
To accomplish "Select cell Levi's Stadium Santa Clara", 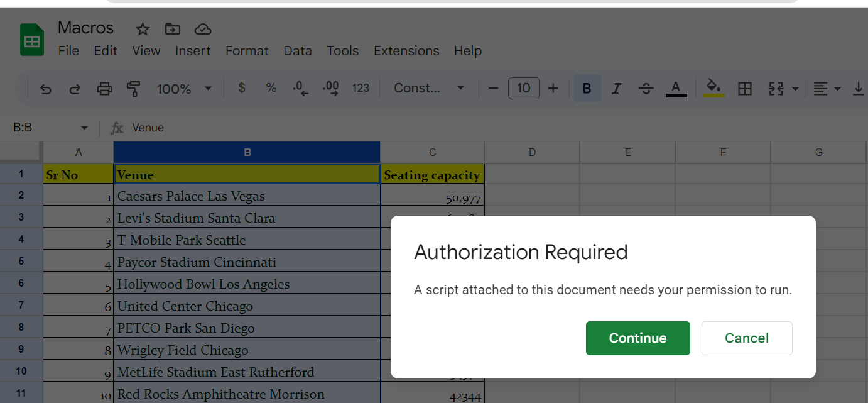I will pos(247,218).
